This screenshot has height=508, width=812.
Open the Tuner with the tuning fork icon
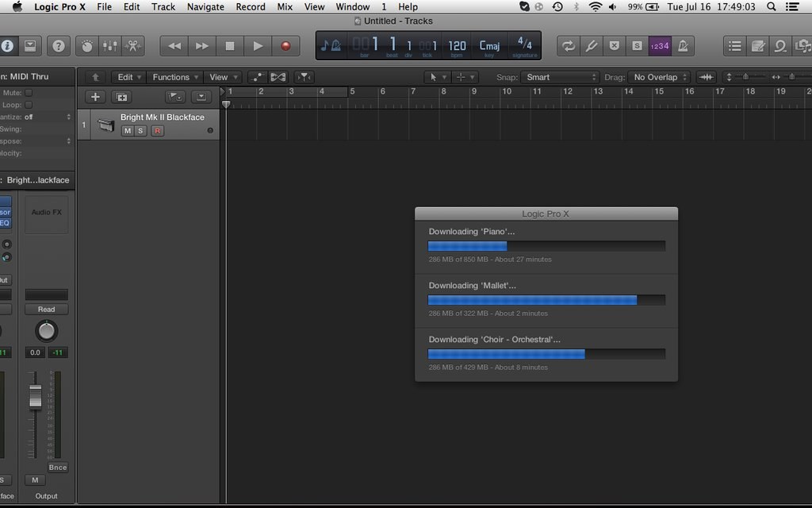tap(591, 46)
